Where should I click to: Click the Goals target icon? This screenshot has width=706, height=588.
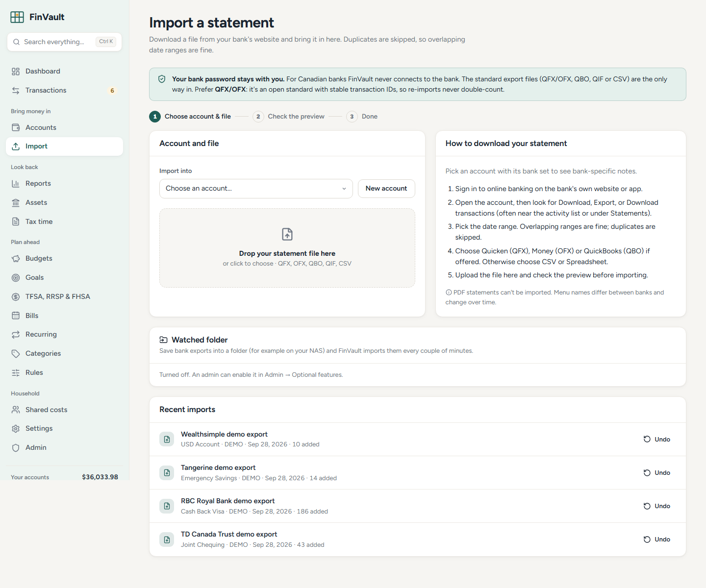16,278
